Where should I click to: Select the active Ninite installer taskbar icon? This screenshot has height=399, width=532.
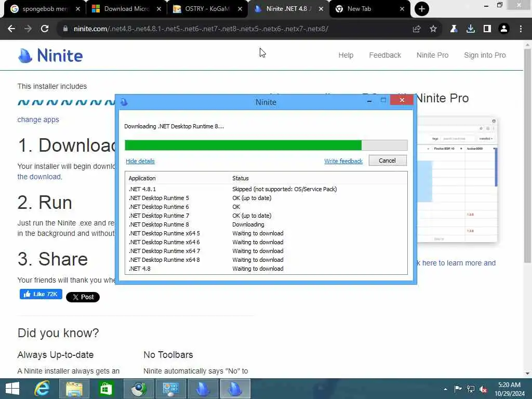[x=235, y=389]
